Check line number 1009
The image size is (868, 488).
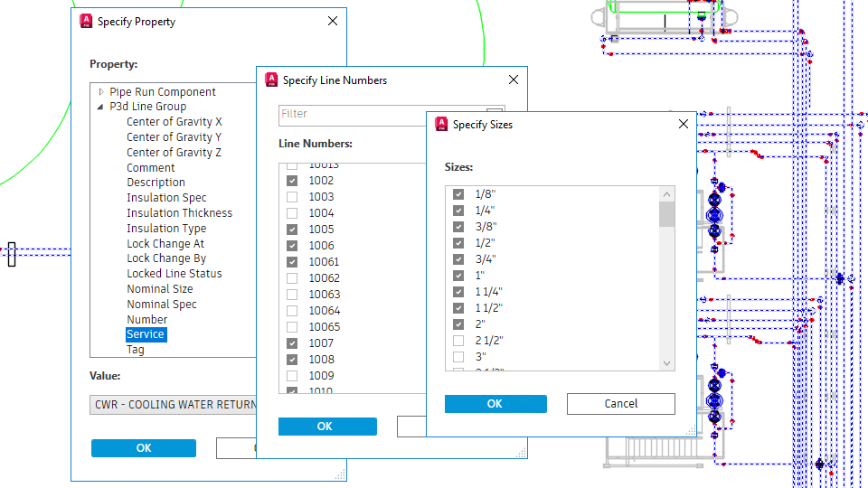[x=292, y=376]
